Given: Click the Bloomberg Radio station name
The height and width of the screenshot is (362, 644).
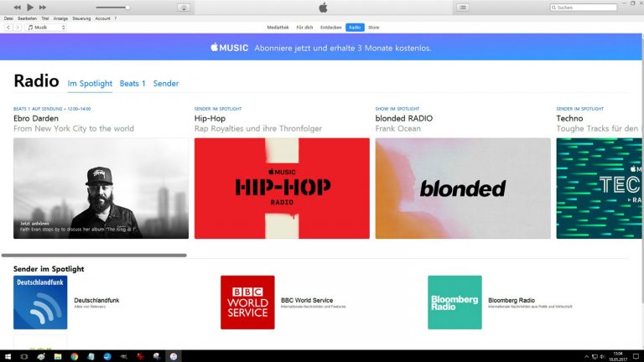Looking at the screenshot, I should [512, 301].
